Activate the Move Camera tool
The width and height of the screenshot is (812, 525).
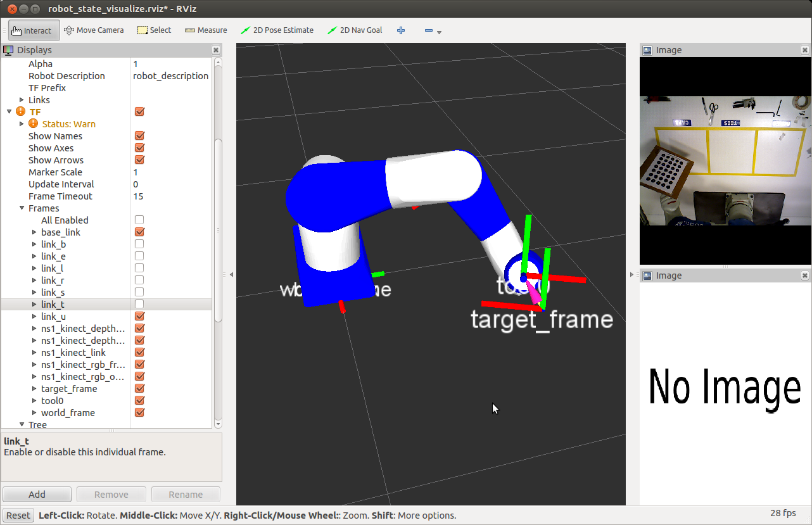pyautogui.click(x=94, y=30)
